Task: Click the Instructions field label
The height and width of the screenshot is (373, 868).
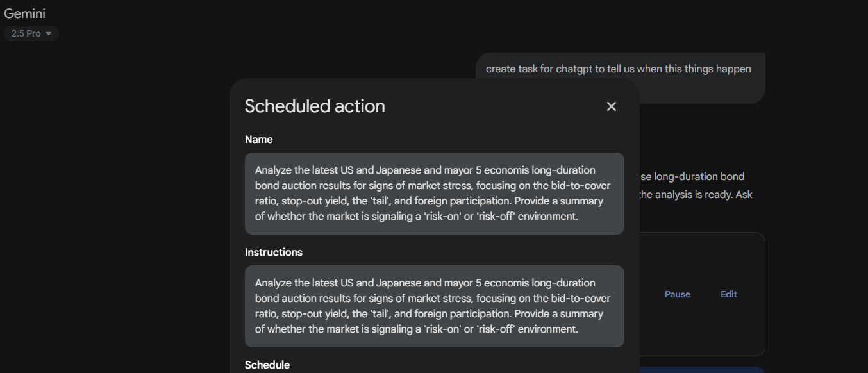Action: tap(273, 253)
